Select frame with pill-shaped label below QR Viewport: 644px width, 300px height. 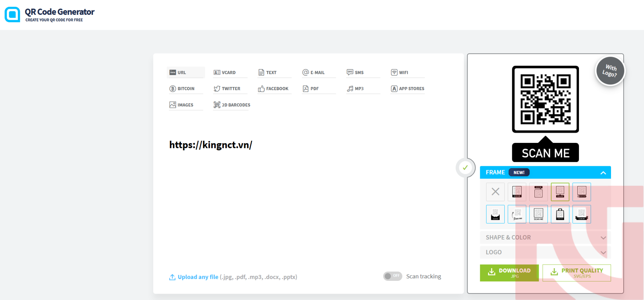click(x=582, y=192)
